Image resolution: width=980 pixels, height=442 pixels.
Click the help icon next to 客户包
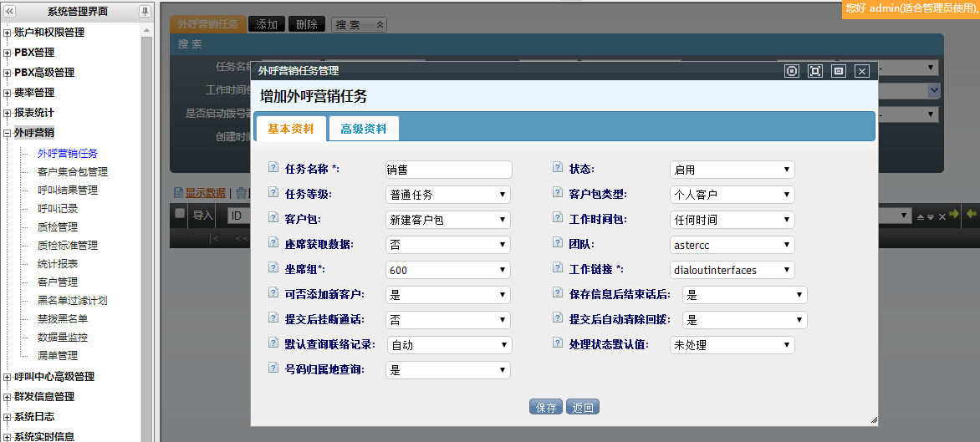[x=273, y=219]
